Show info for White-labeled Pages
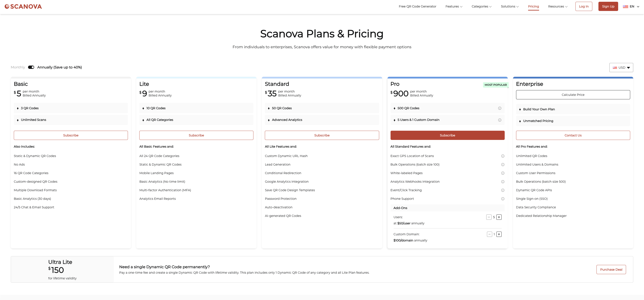 coord(502,173)
